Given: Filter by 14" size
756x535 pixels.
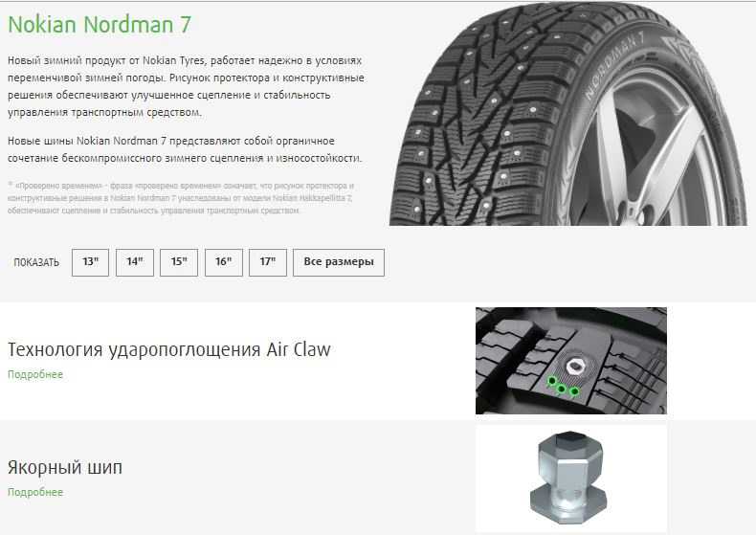Looking at the screenshot, I should (135, 262).
